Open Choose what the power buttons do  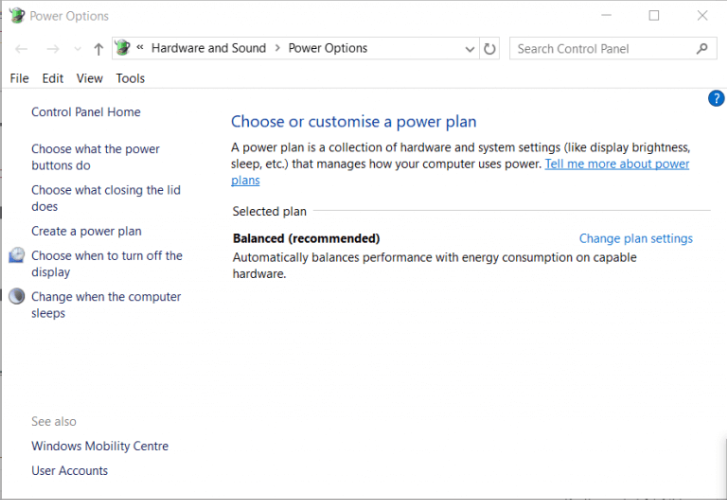click(96, 157)
